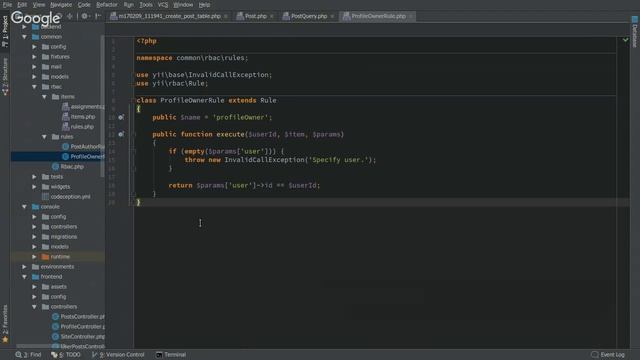
Task: Open the Tools menu
Action: (146, 5)
